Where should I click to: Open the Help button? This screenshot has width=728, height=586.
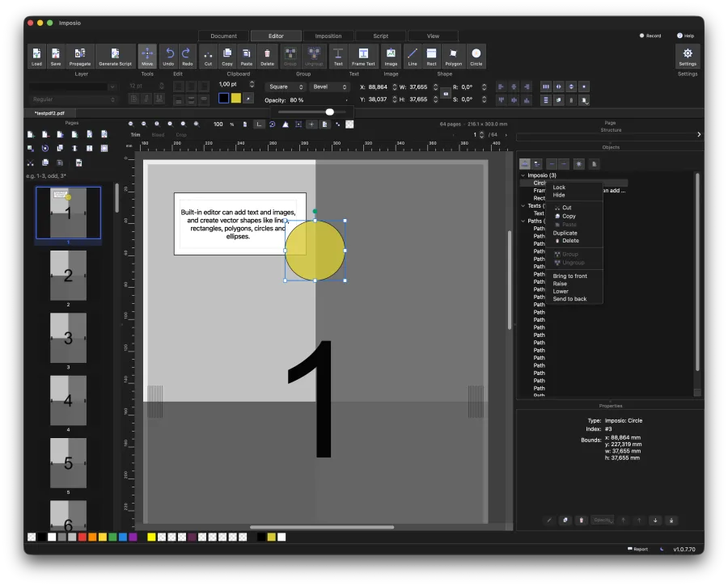point(685,36)
